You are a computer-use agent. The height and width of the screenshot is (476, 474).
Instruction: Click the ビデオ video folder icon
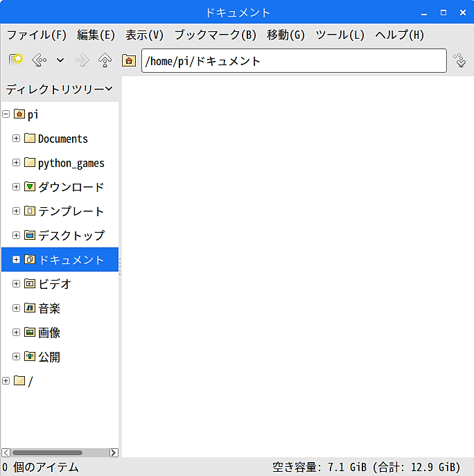[x=30, y=283]
